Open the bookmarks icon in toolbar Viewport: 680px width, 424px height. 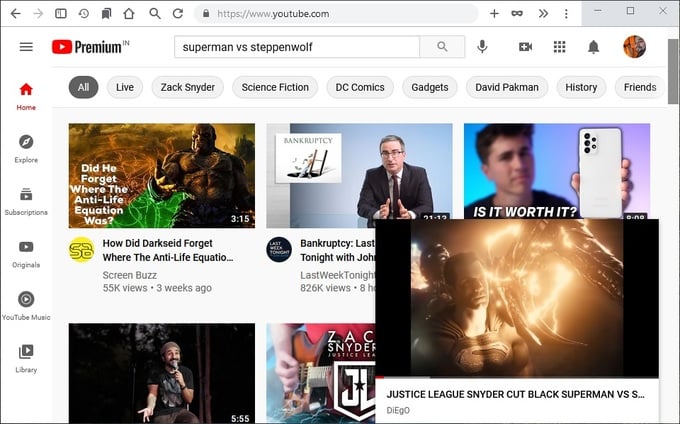(x=106, y=14)
